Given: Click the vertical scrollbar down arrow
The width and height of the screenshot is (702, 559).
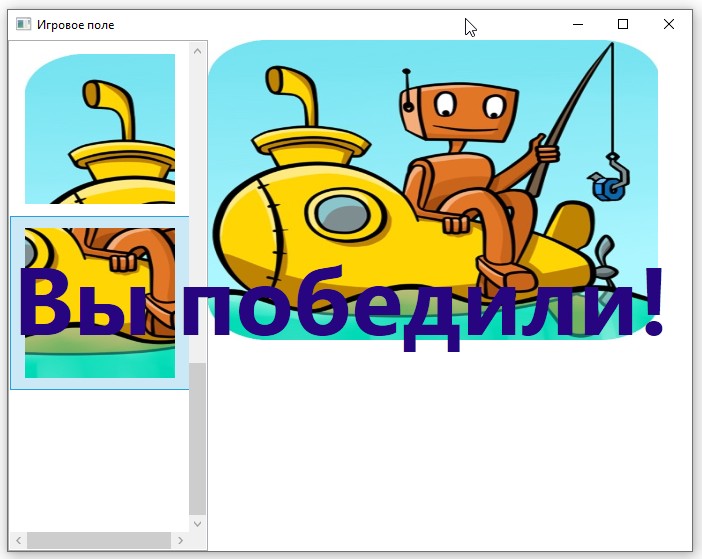Looking at the screenshot, I should (197, 524).
